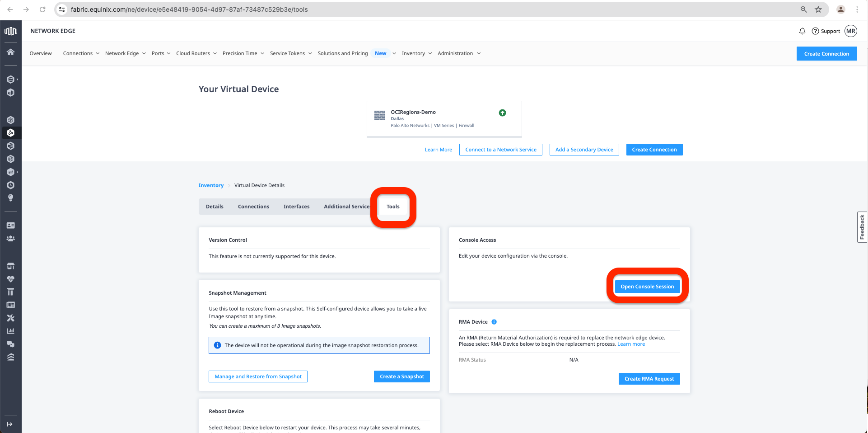Click the heart monitor icon in the sidebar
This screenshot has height=433, width=868.
pyautogui.click(x=11, y=279)
